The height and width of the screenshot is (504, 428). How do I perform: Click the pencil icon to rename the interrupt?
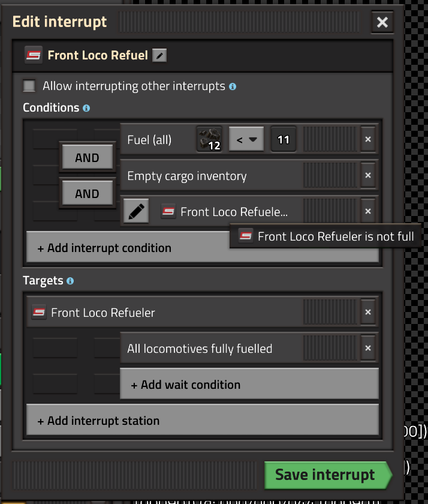click(x=159, y=54)
